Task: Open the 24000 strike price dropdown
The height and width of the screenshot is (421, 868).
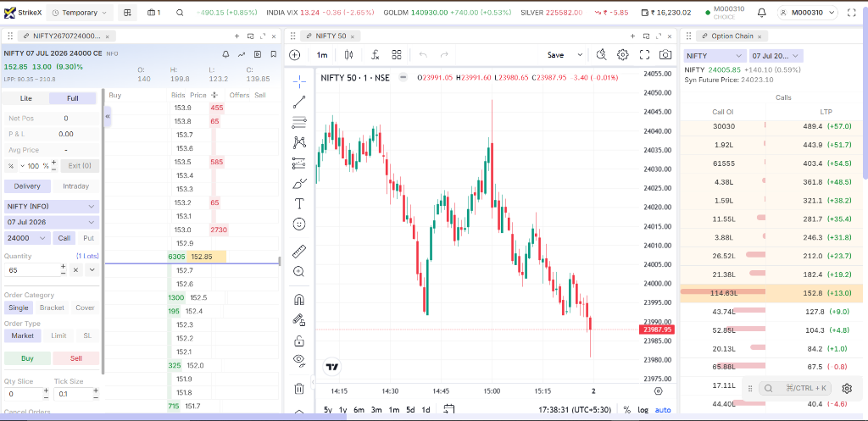Action: point(28,238)
